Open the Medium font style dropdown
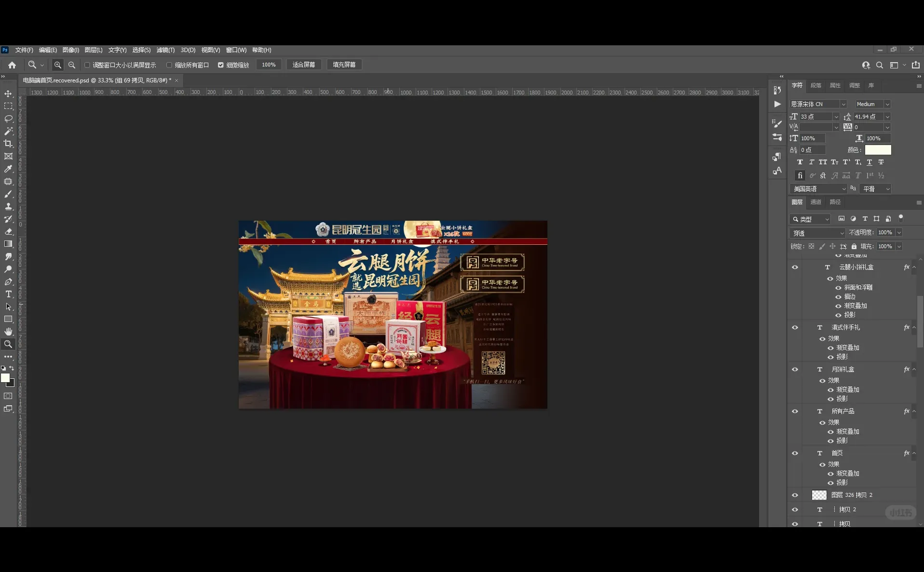Image resolution: width=924 pixels, height=572 pixels. click(887, 104)
